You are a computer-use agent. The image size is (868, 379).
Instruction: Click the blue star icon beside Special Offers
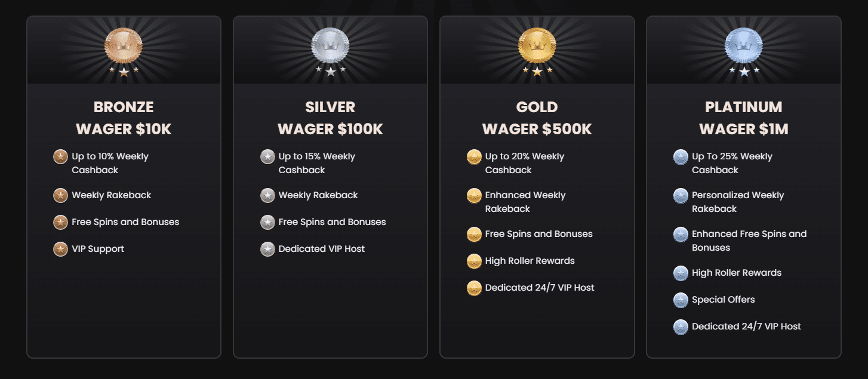click(681, 300)
